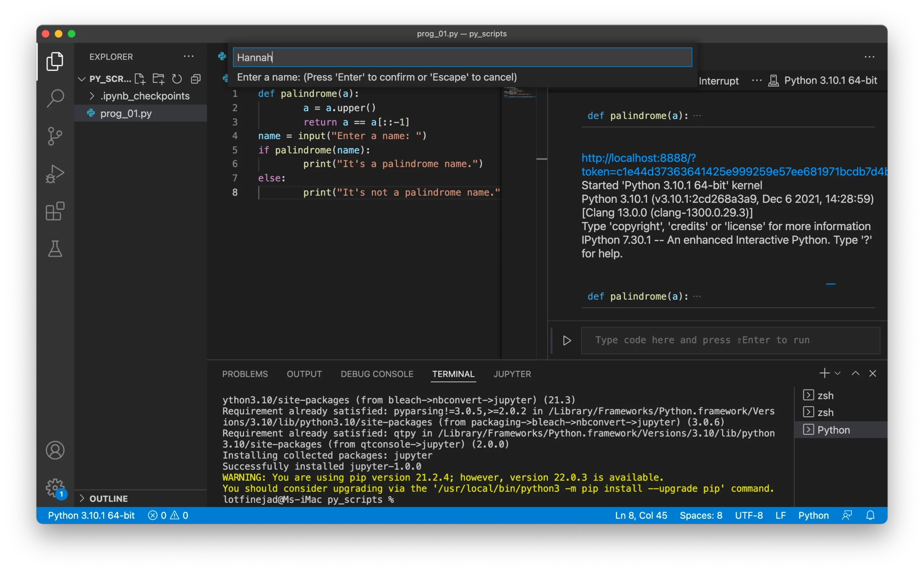
Task: Open the Manage gear settings menu
Action: click(x=55, y=487)
